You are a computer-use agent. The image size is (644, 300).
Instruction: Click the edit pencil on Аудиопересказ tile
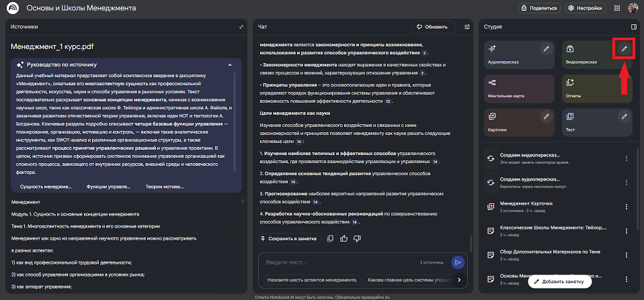coord(547,49)
